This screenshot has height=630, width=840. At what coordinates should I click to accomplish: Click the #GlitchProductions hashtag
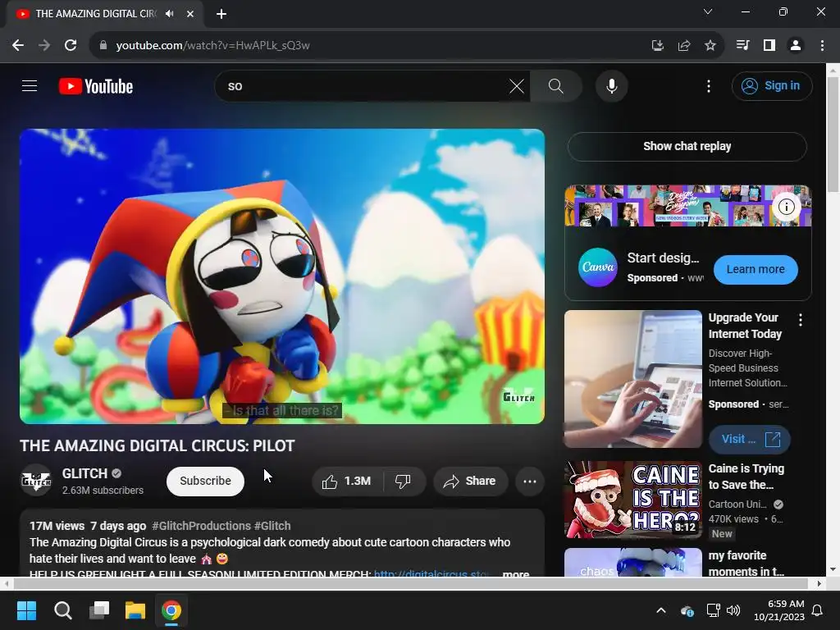pos(202,526)
